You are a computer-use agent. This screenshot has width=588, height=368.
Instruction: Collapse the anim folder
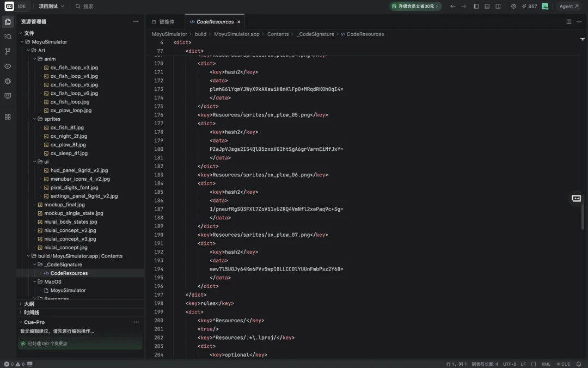tap(34, 59)
